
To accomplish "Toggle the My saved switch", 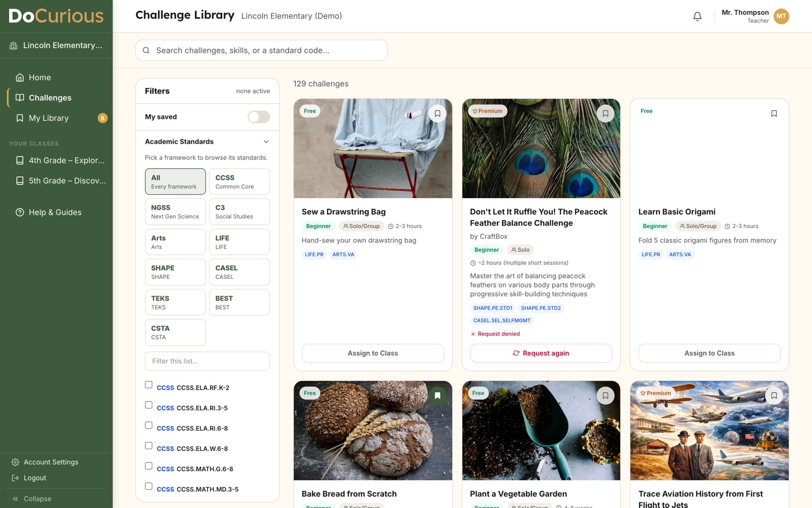I will pyautogui.click(x=259, y=117).
